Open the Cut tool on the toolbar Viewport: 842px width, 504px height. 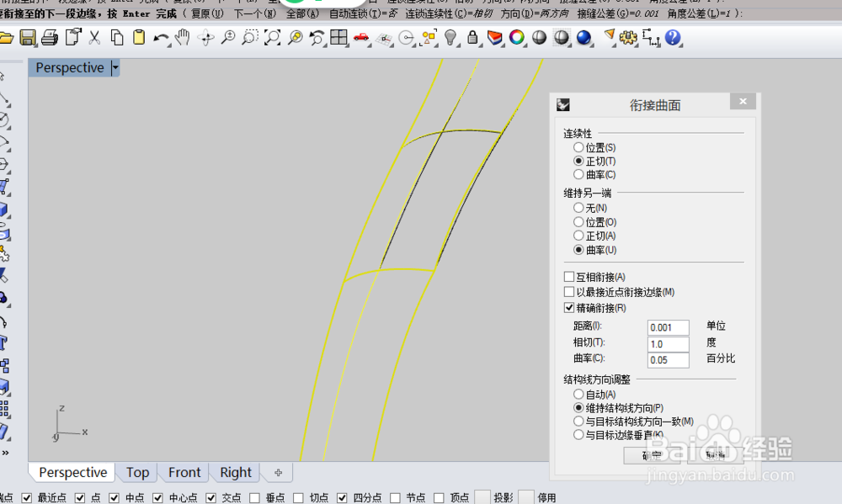pos(94,38)
